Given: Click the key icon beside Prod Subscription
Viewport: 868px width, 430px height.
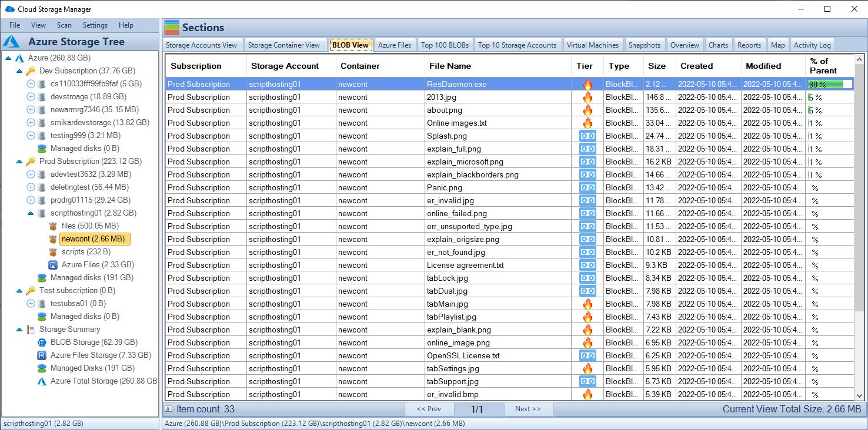Looking at the screenshot, I should point(31,162).
